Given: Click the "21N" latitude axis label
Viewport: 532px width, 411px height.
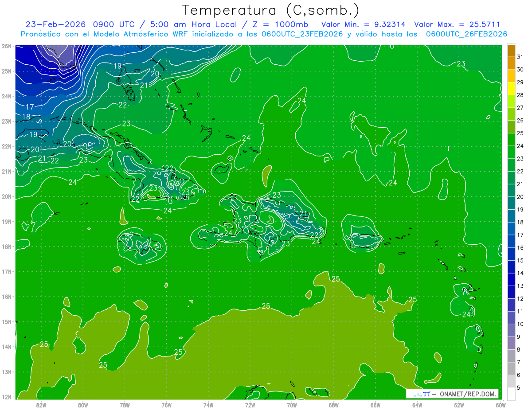Looking at the screenshot, I should coord(6,172).
